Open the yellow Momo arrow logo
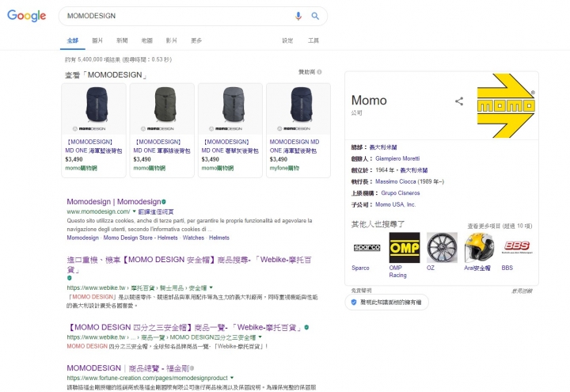This screenshot has width=570, height=392. click(x=506, y=105)
